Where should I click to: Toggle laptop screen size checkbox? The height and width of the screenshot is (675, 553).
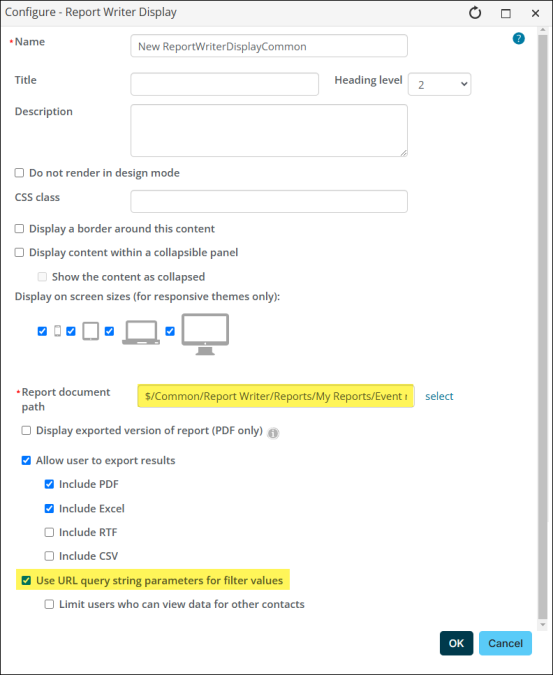109,331
